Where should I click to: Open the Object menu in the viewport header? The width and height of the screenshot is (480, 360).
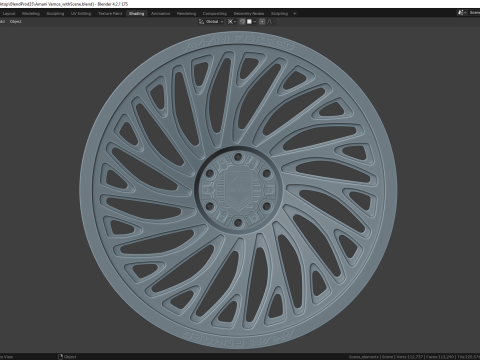[x=15, y=22]
